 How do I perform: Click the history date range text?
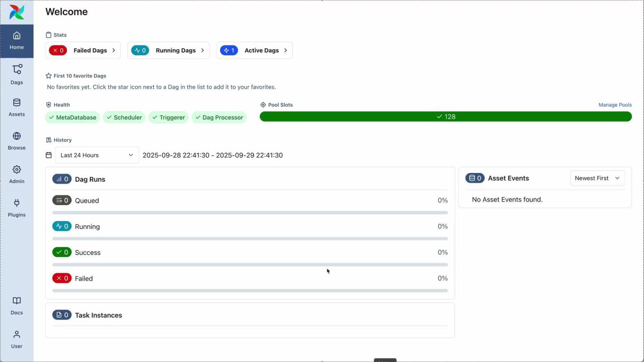point(212,155)
